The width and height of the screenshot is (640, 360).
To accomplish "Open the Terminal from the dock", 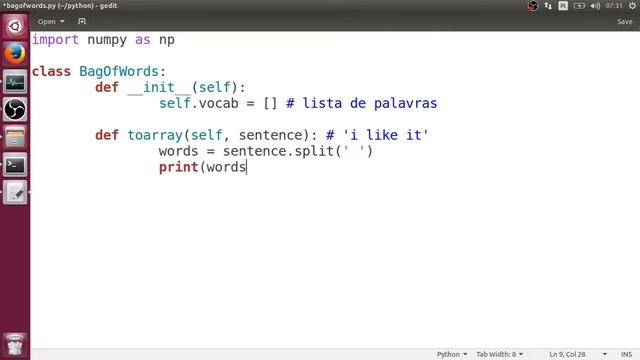I will point(15,165).
